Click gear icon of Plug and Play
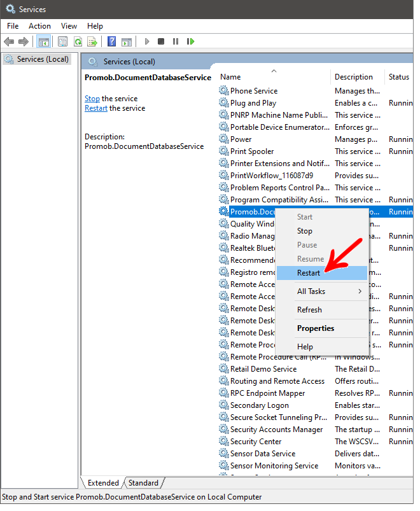 [223, 103]
